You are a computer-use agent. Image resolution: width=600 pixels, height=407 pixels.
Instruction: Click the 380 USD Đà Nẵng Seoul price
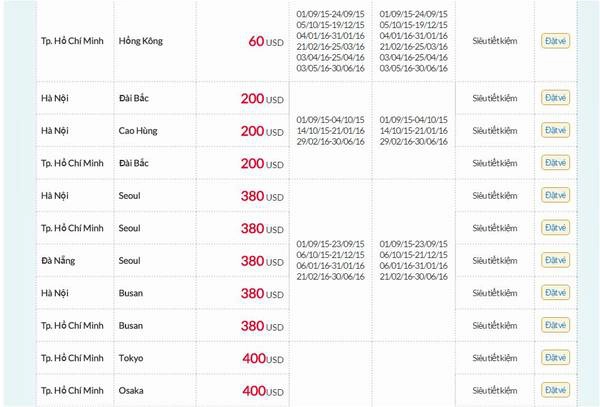pos(262,261)
